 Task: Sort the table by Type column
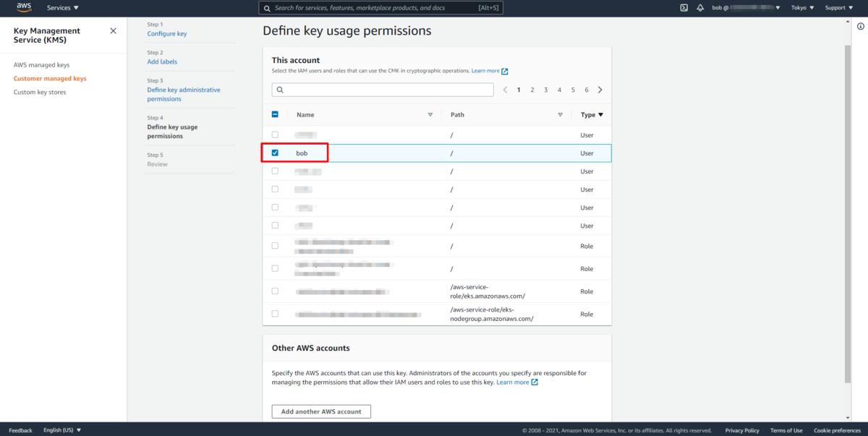click(592, 115)
